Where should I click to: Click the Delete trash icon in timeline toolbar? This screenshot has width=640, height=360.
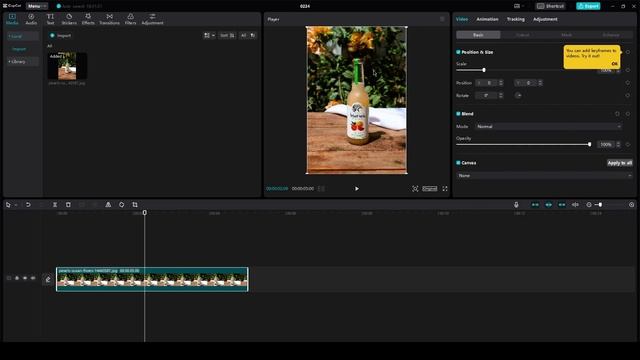68,204
